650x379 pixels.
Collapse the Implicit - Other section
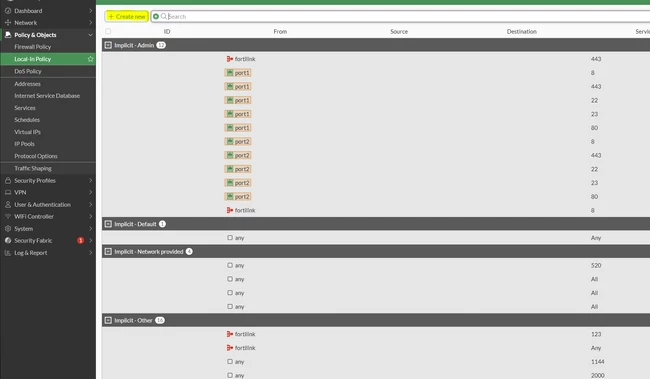pos(108,321)
